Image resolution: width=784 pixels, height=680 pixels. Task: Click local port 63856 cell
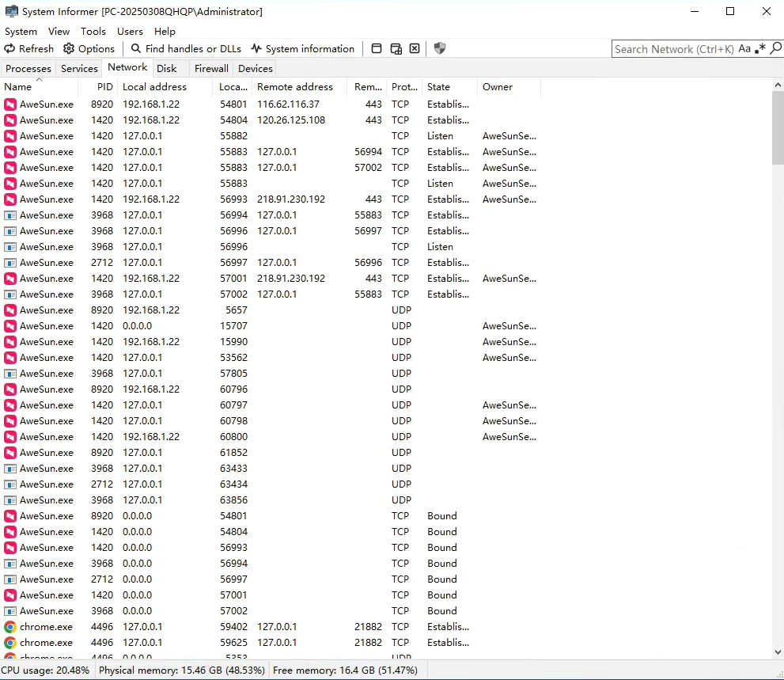(x=233, y=500)
